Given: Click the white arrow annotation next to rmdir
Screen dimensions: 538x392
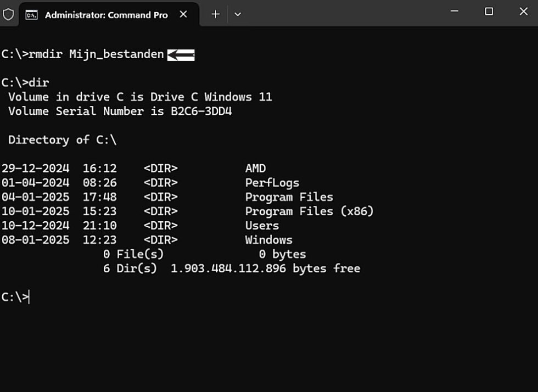Looking at the screenshot, I should click(180, 54).
